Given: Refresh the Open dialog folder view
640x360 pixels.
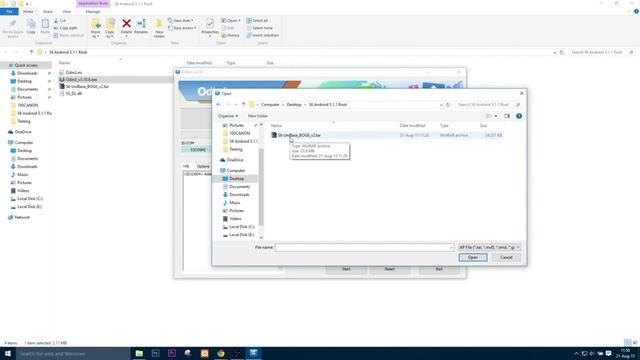Looking at the screenshot, I should (448, 105).
